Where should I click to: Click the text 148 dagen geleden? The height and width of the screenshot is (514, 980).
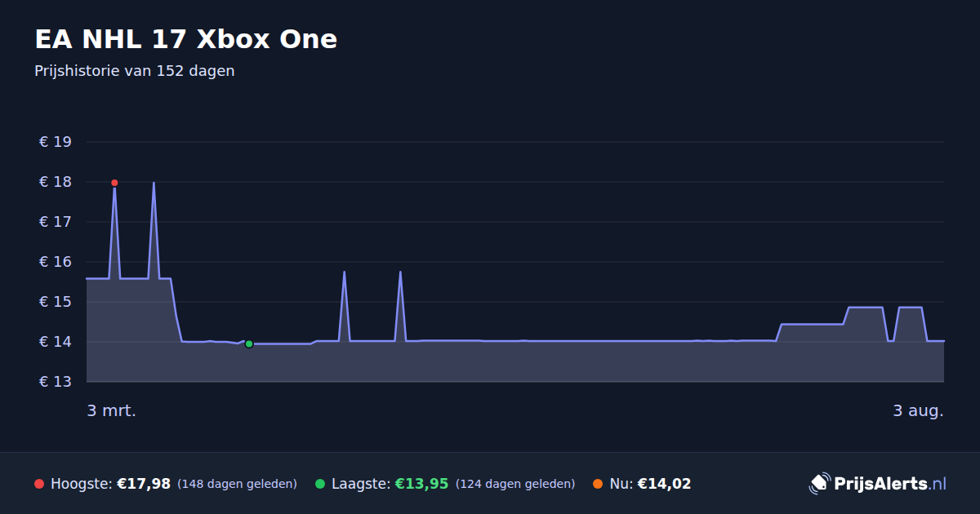(x=237, y=484)
